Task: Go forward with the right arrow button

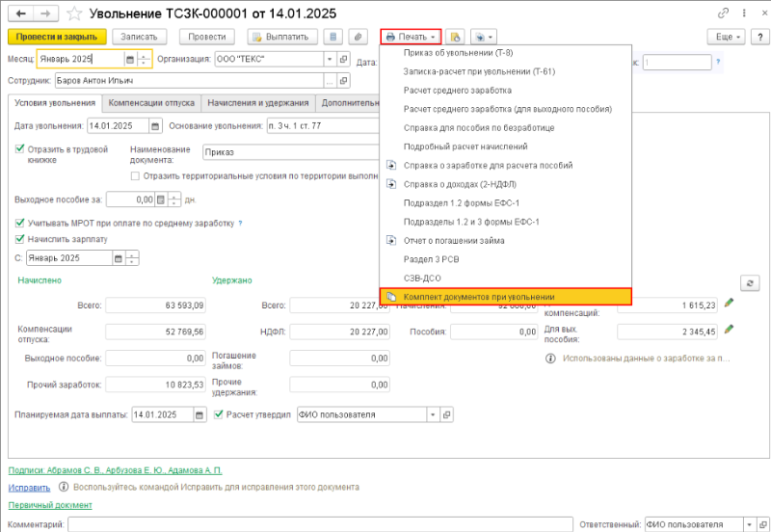Action: pos(45,13)
